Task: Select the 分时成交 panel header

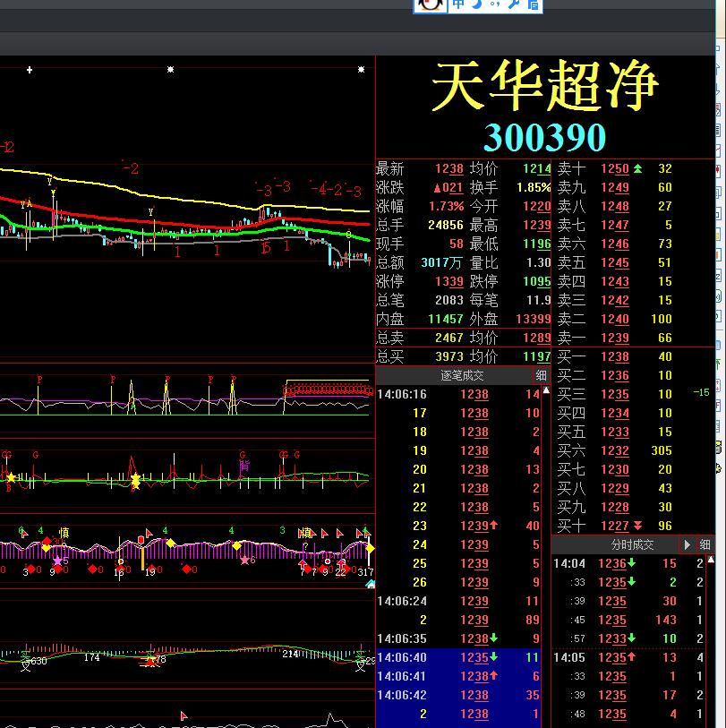Action: click(x=632, y=544)
